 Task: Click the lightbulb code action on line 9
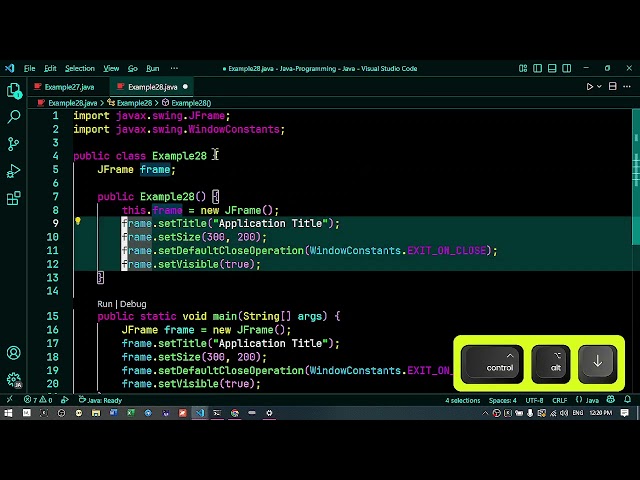click(x=78, y=222)
